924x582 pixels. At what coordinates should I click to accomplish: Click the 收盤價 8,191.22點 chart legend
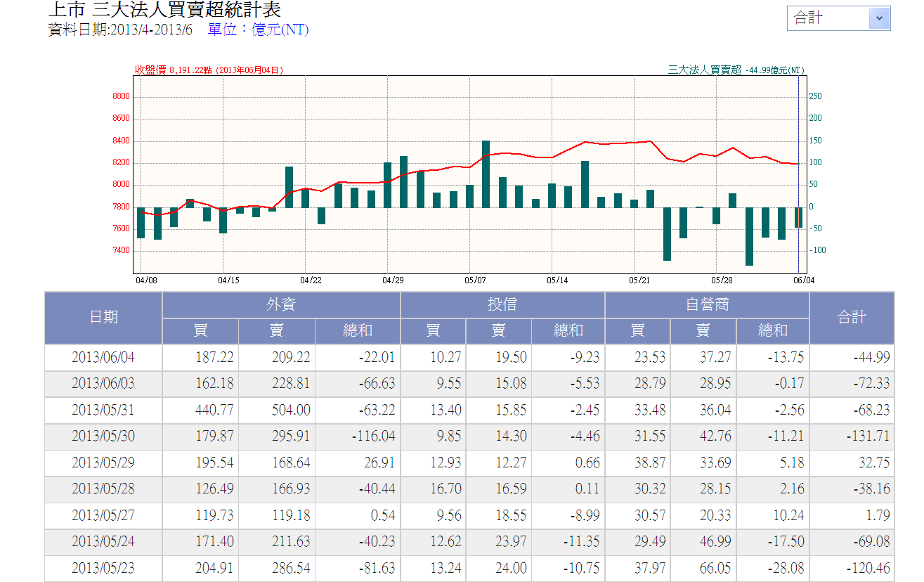point(209,70)
